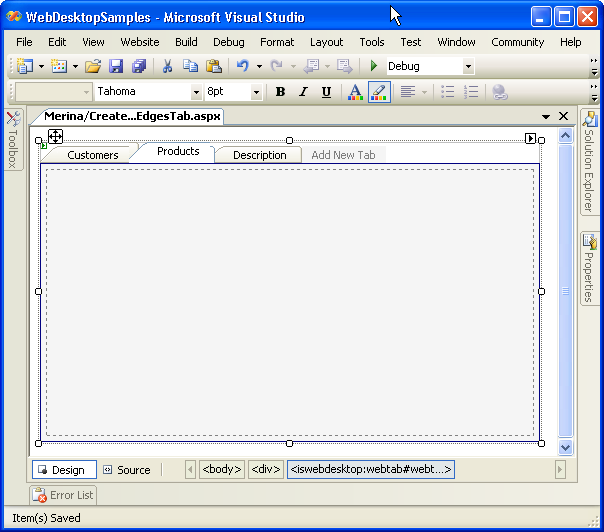The image size is (604, 532).
Task: Click the Cut scissors icon
Action: (167, 66)
